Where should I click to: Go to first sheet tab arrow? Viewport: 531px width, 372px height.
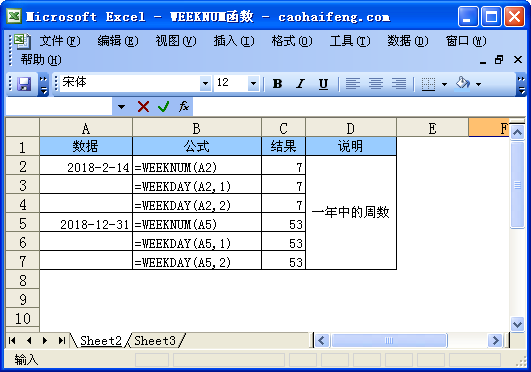tap(12, 340)
